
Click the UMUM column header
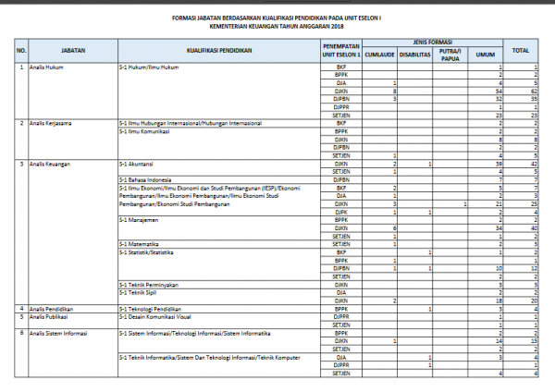coord(486,55)
